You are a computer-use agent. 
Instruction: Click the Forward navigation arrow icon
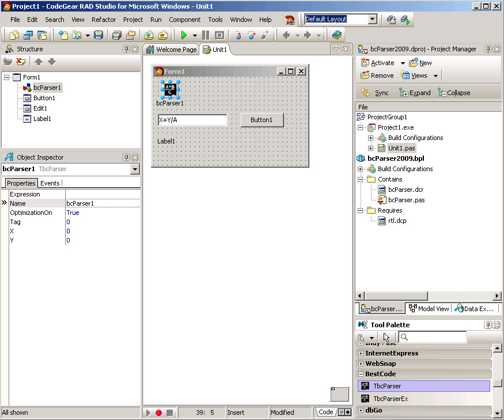pos(308,35)
